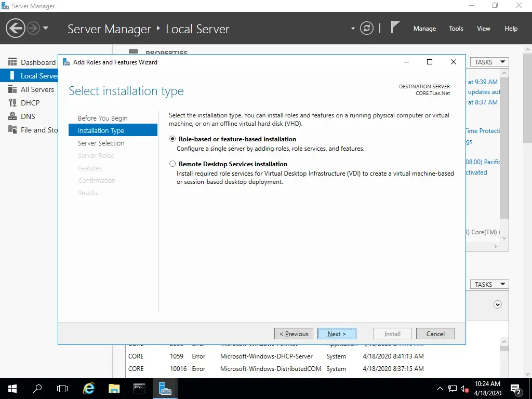
Task: Expand the Events TASKS dropdown
Action: (489, 284)
